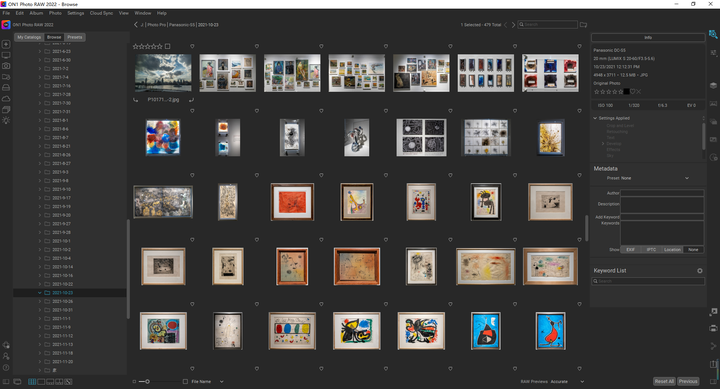Open the Album menu

coord(36,13)
